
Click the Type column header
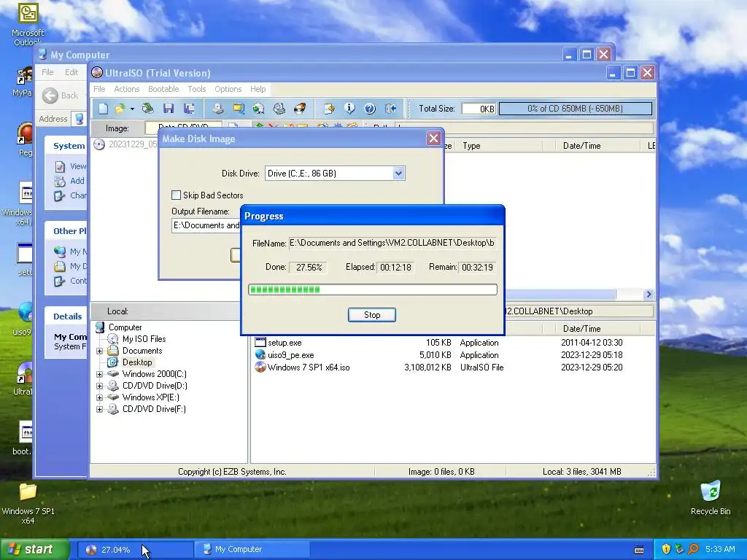pyautogui.click(x=500, y=146)
